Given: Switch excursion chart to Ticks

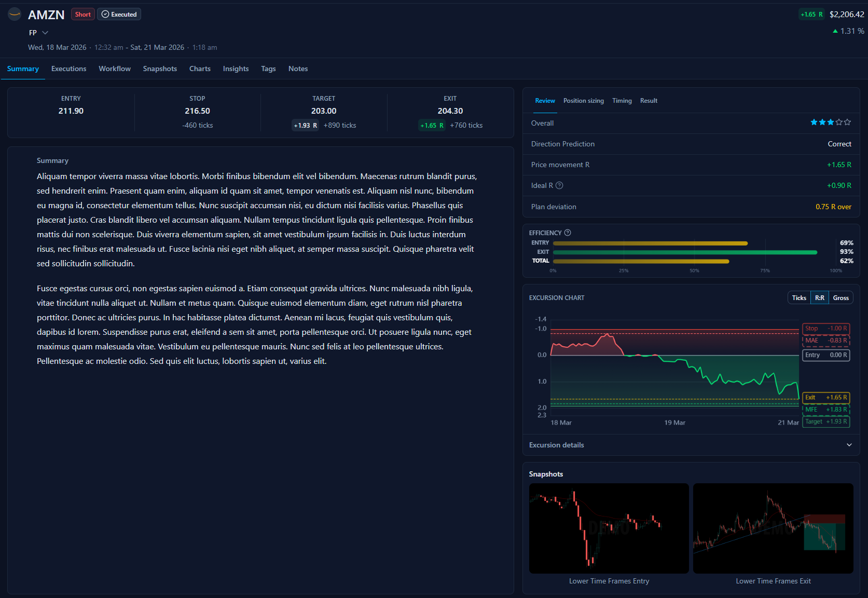Looking at the screenshot, I should 799,297.
